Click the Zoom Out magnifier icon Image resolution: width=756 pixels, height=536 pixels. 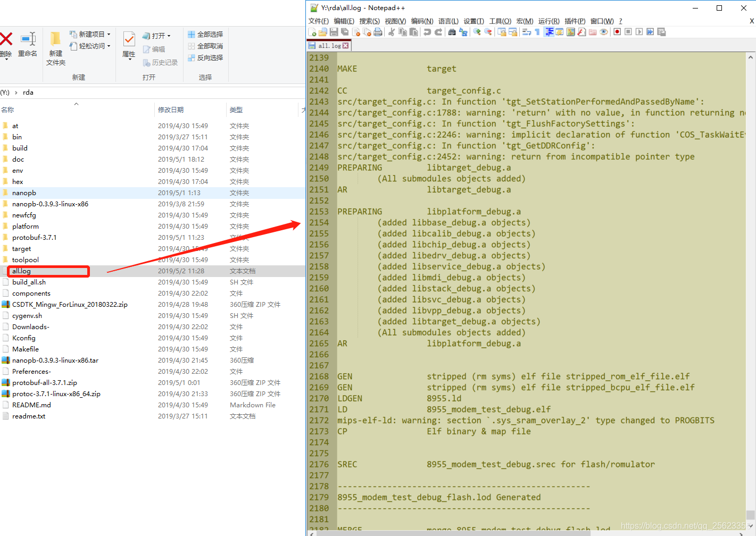(488, 32)
